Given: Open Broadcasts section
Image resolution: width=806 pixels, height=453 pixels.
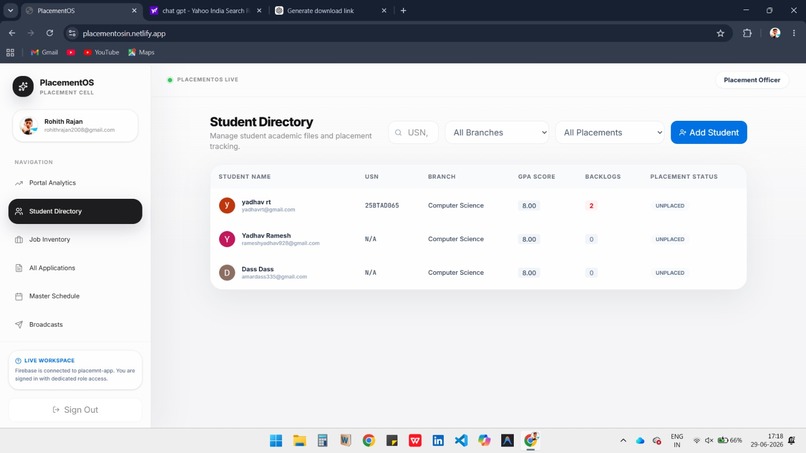Looking at the screenshot, I should point(75,324).
